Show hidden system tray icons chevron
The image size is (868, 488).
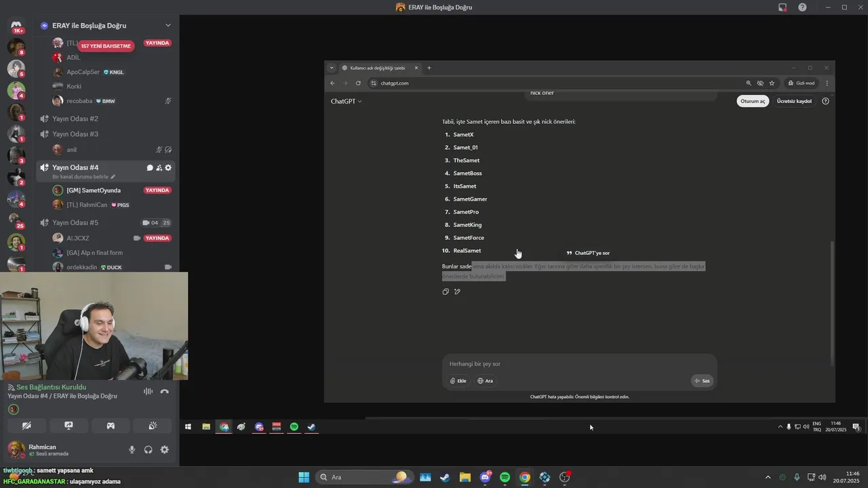(x=768, y=477)
